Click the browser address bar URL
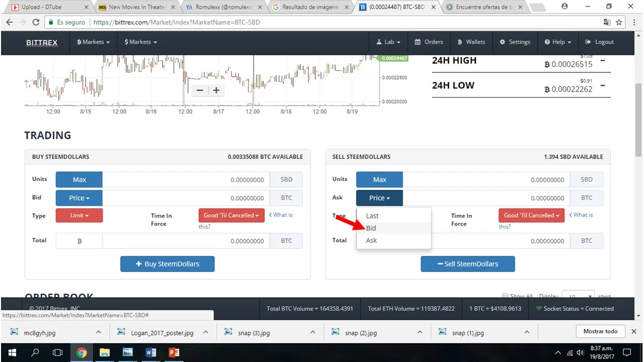Screen dimensions: 644x362 click(176, 23)
